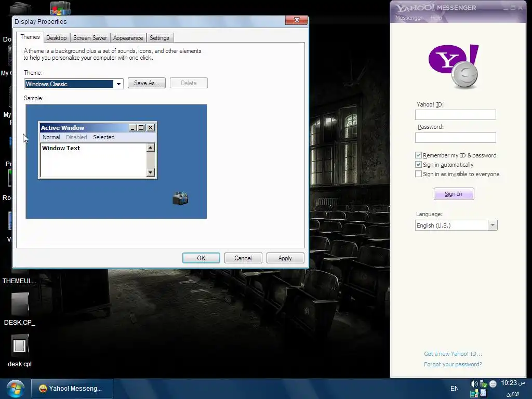Click the network computers tray icon
532x399 pixels.
click(x=474, y=394)
